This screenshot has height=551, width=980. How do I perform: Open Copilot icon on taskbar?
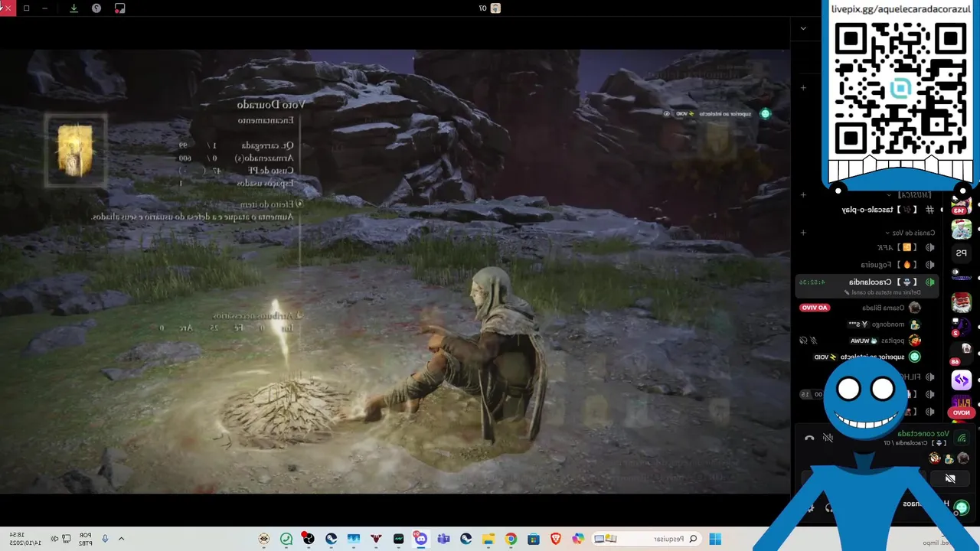click(x=577, y=539)
